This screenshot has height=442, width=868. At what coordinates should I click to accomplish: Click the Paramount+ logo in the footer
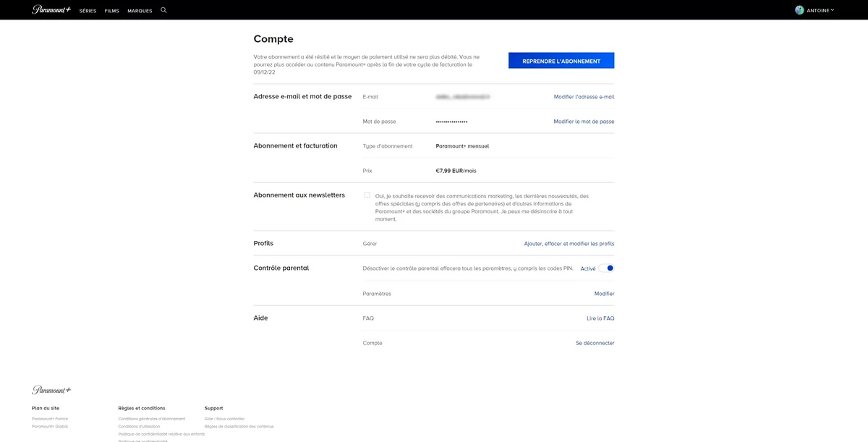point(51,390)
